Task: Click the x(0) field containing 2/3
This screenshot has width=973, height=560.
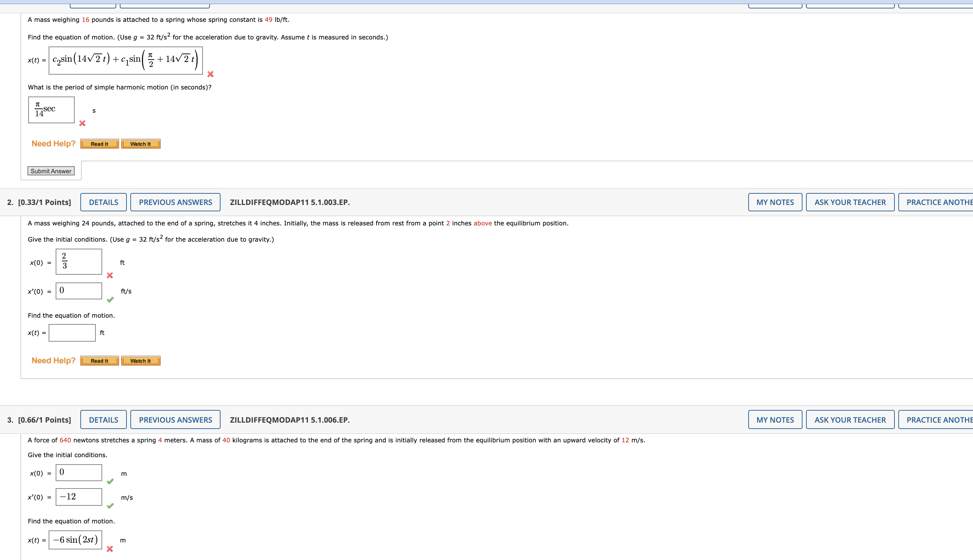Action: pyautogui.click(x=79, y=262)
